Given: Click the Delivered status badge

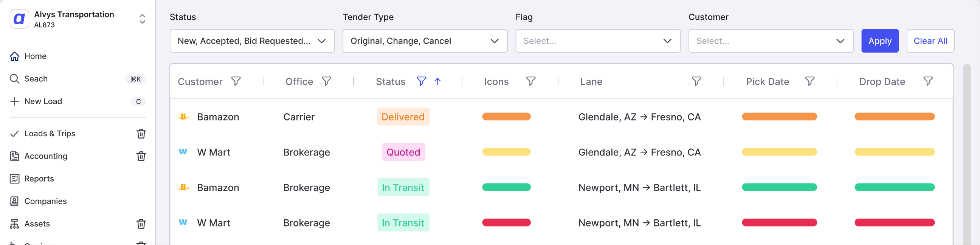Looking at the screenshot, I should tap(403, 117).
